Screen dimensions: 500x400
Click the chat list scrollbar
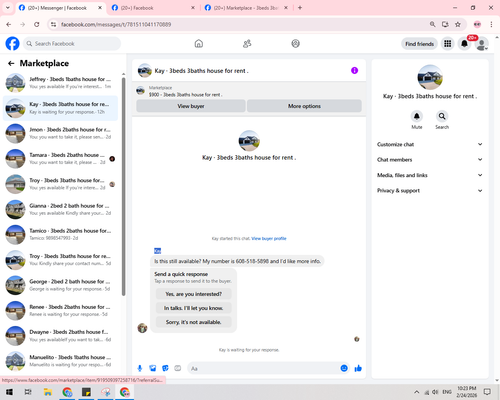pyautogui.click(x=123, y=187)
